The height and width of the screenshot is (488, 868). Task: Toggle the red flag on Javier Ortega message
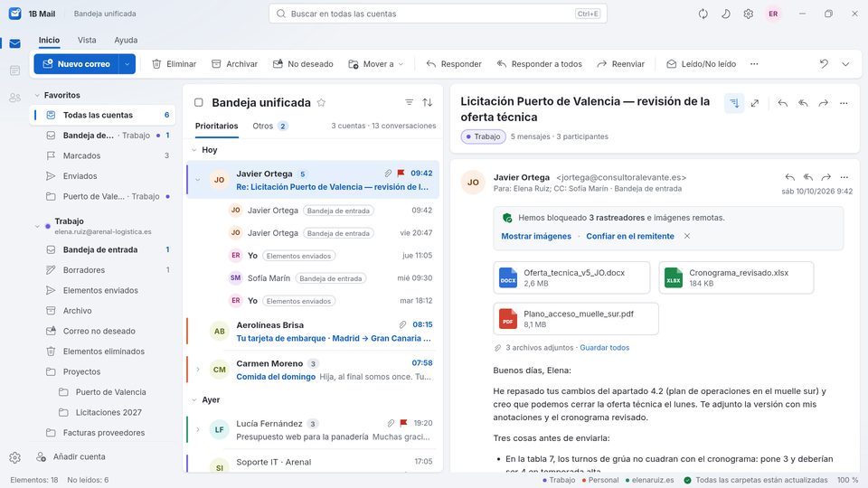[401, 174]
